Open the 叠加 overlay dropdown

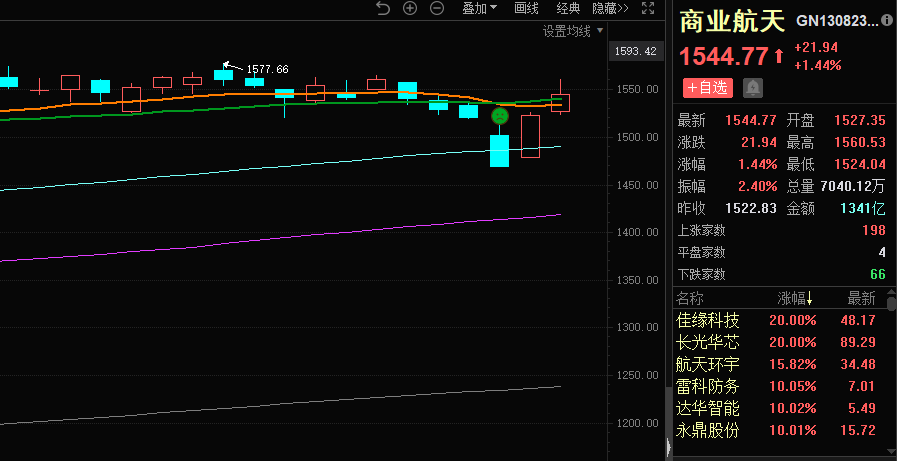(x=480, y=9)
